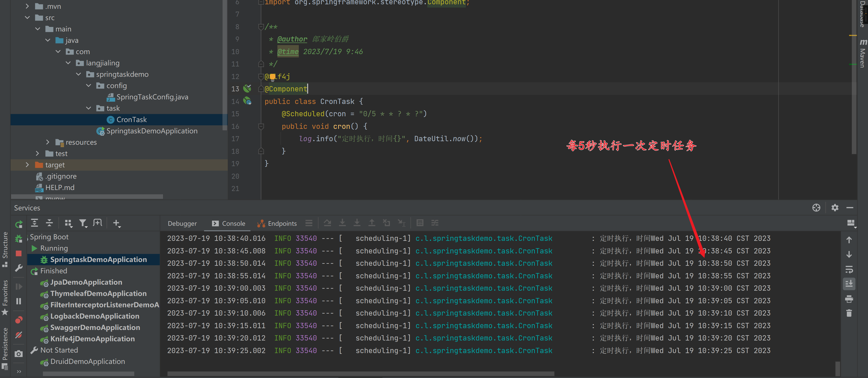Collapse the main folder chevron
The image size is (868, 378).
pyautogui.click(x=38, y=29)
